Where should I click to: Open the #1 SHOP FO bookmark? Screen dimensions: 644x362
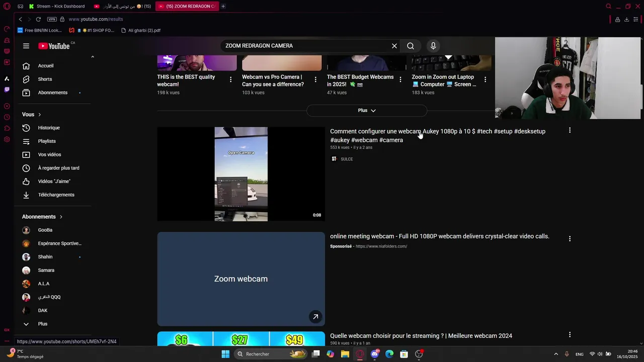coord(92,30)
